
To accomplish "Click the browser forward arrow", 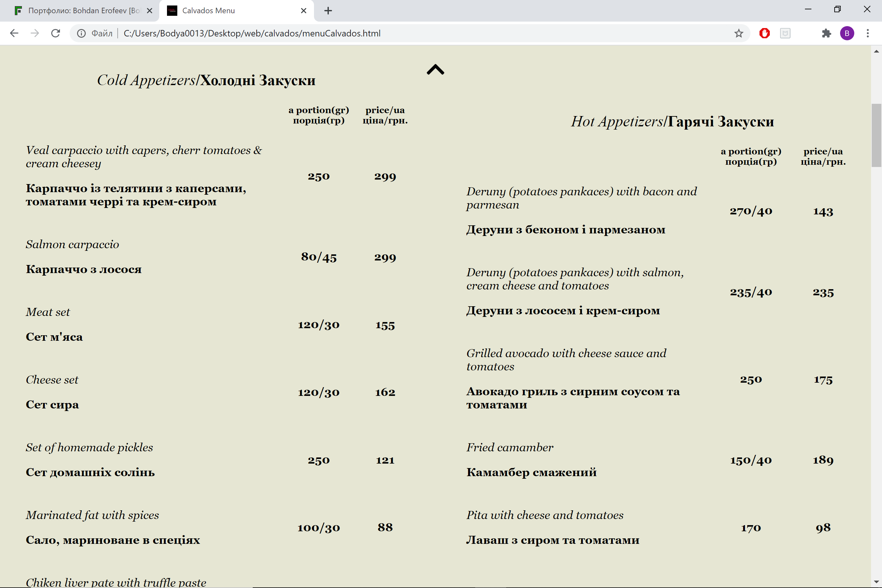I will [x=35, y=34].
